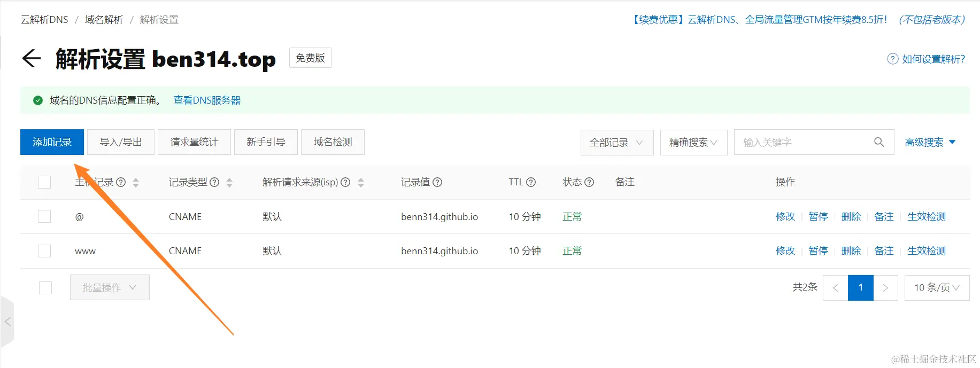Click help icon next to 记录值

click(x=437, y=182)
